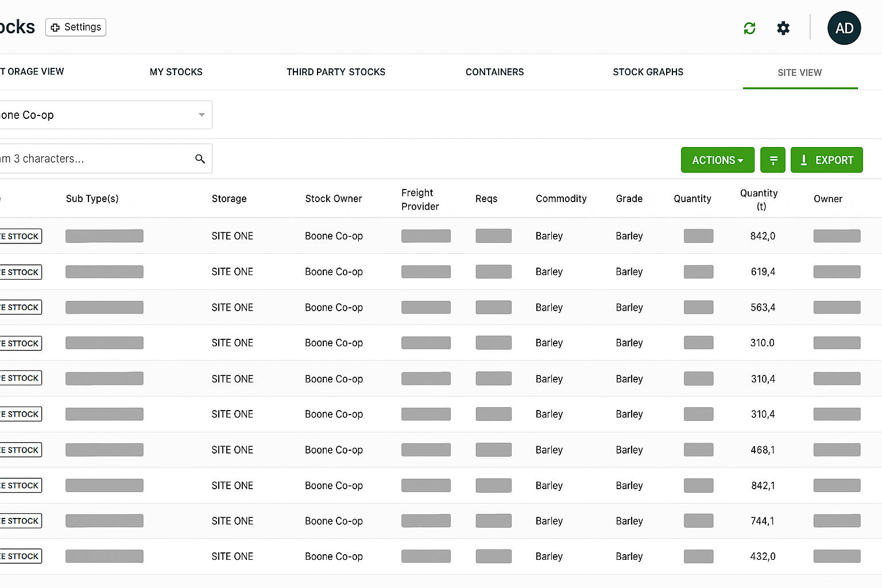
Task: Sort by the Quantity (t) column header
Action: [x=759, y=199]
